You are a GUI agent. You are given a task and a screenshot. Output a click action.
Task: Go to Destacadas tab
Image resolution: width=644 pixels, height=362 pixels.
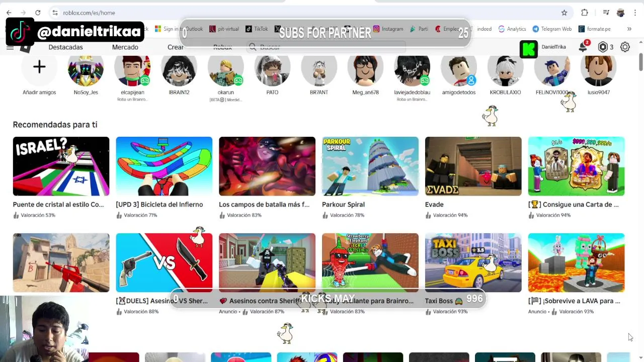[65, 47]
